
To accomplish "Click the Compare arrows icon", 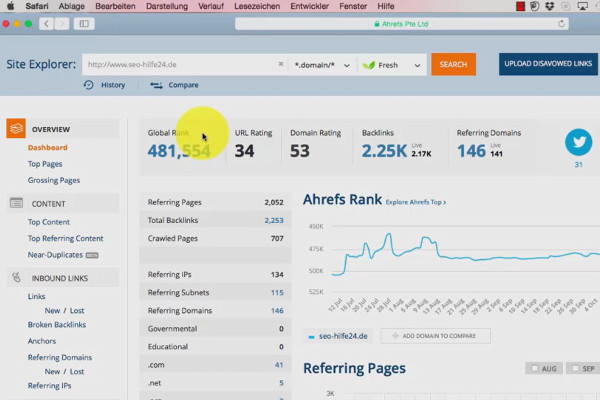I will pyautogui.click(x=156, y=85).
